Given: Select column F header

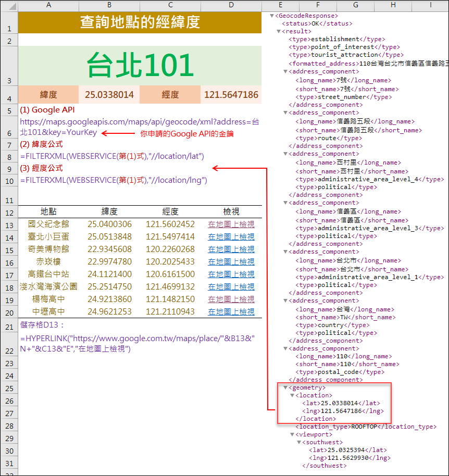Looking at the screenshot, I should point(318,5).
